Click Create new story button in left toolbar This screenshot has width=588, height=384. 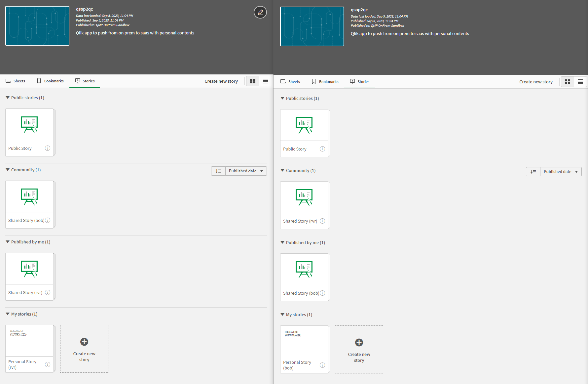tap(221, 81)
